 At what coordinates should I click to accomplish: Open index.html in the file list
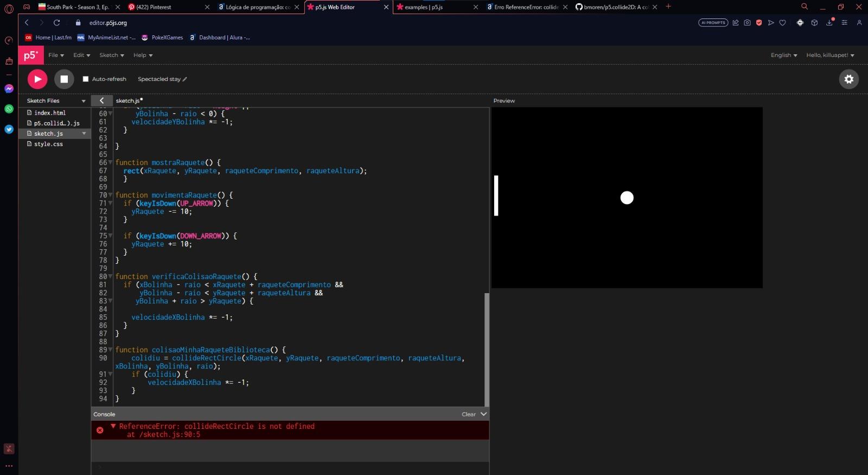(x=50, y=113)
